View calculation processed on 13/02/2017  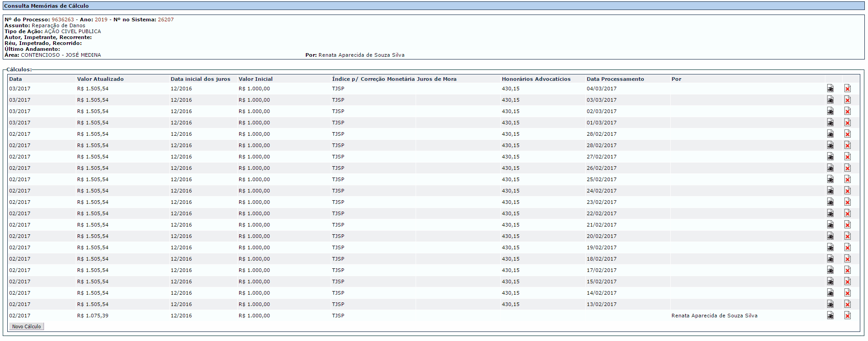coord(830,304)
